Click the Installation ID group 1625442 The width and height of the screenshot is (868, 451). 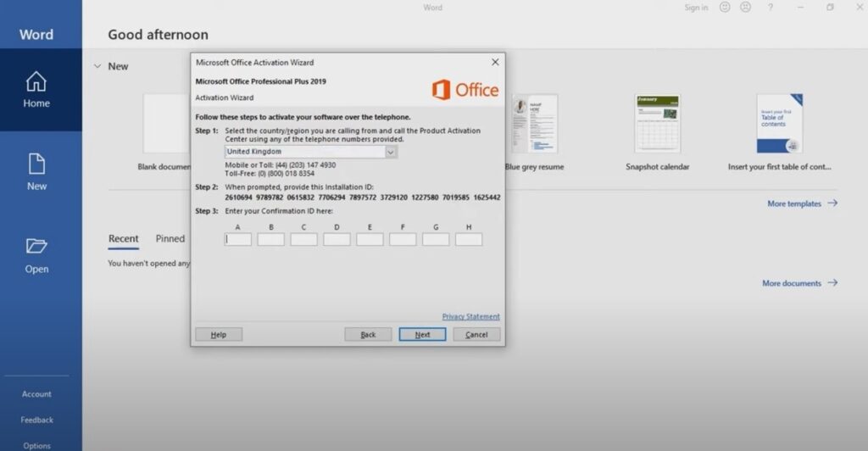487,197
